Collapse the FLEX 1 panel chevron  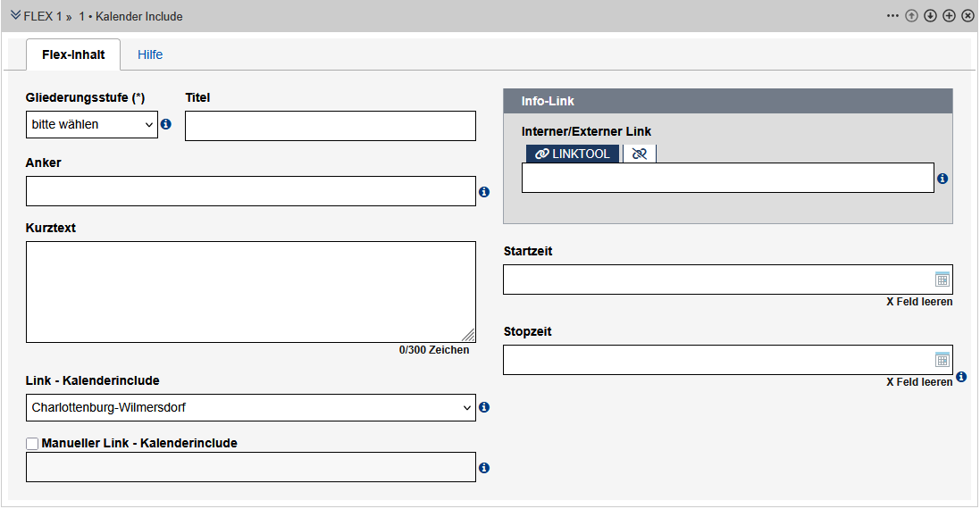click(x=15, y=16)
